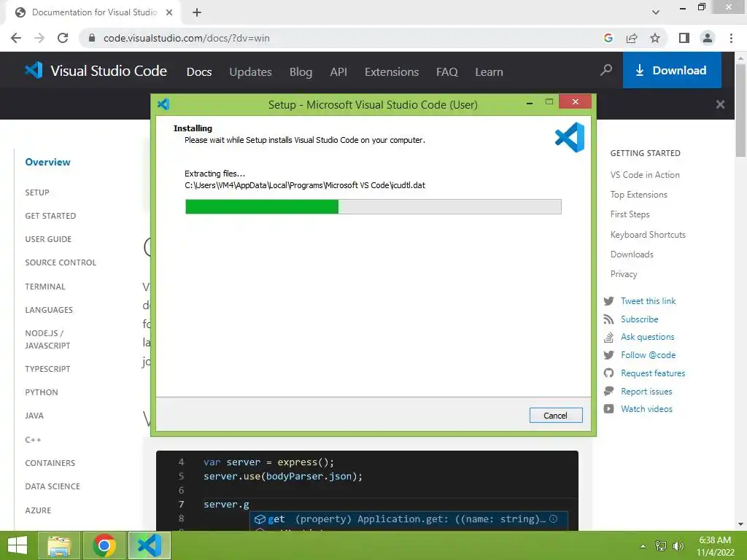Screen dimensions: 747x560
Task: Open the FAQ nav item
Action: pyautogui.click(x=447, y=72)
